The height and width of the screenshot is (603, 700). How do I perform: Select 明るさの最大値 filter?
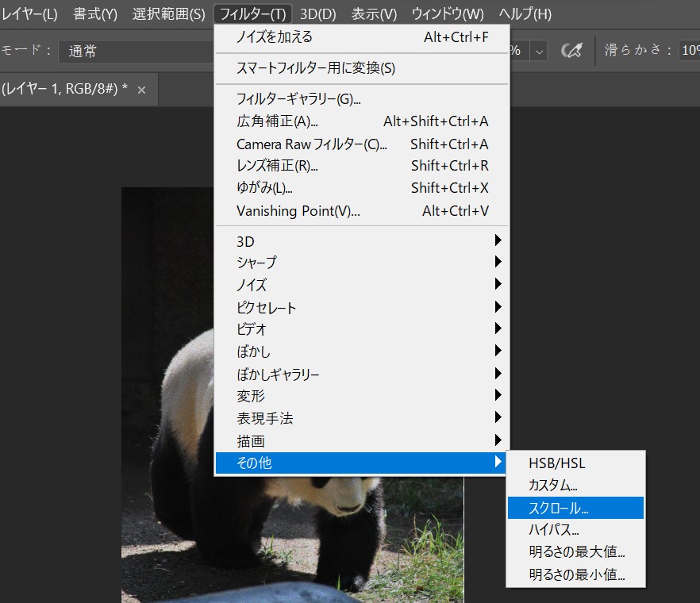[x=575, y=552]
